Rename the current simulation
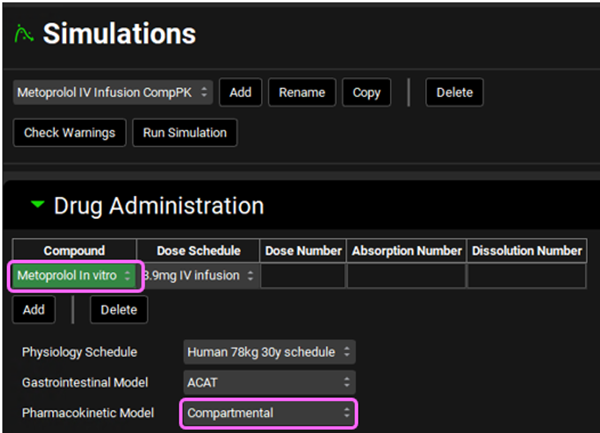600x433 pixels. pos(301,92)
